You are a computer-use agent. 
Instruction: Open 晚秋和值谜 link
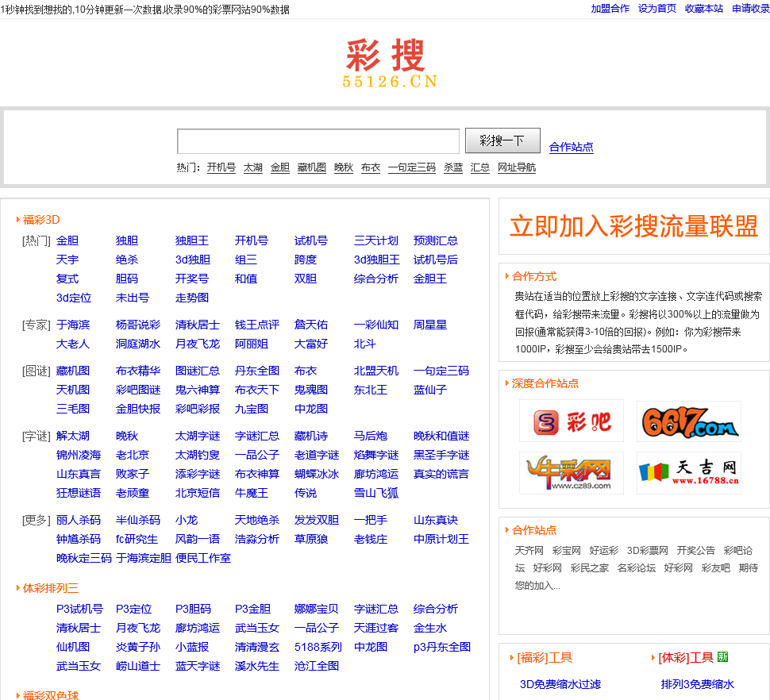pyautogui.click(x=441, y=436)
